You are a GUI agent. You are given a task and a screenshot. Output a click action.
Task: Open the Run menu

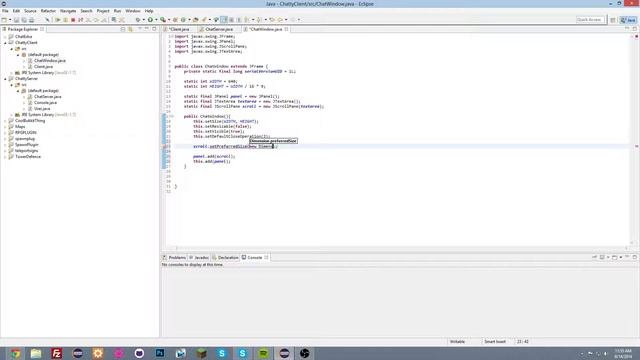pos(117,11)
